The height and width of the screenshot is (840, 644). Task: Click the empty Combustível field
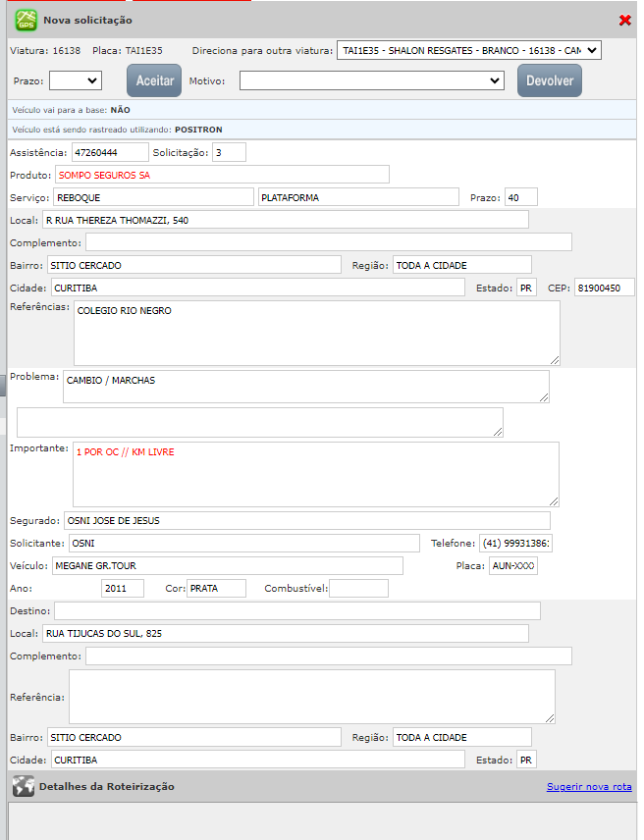pyautogui.click(x=358, y=589)
